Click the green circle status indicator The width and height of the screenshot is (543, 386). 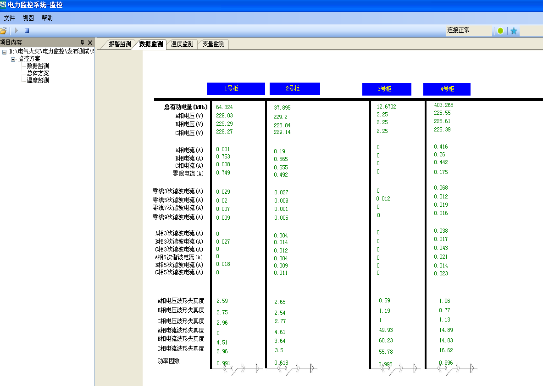[500, 31]
